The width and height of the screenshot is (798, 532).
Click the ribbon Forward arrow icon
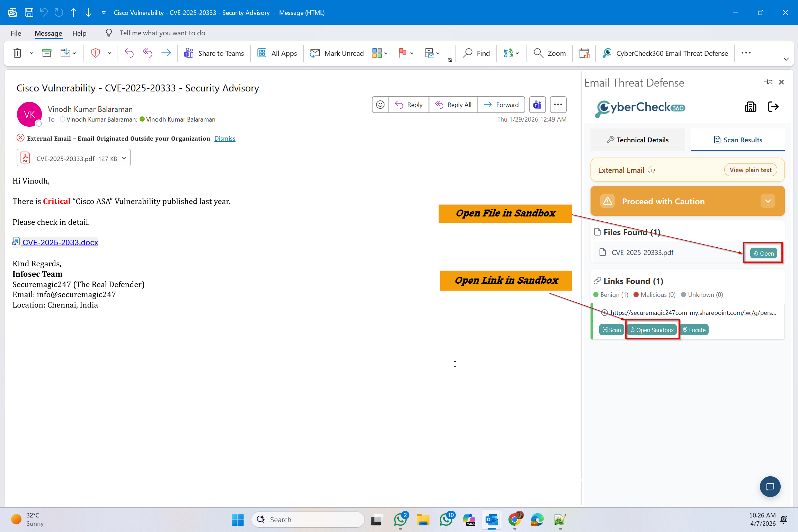click(x=166, y=53)
